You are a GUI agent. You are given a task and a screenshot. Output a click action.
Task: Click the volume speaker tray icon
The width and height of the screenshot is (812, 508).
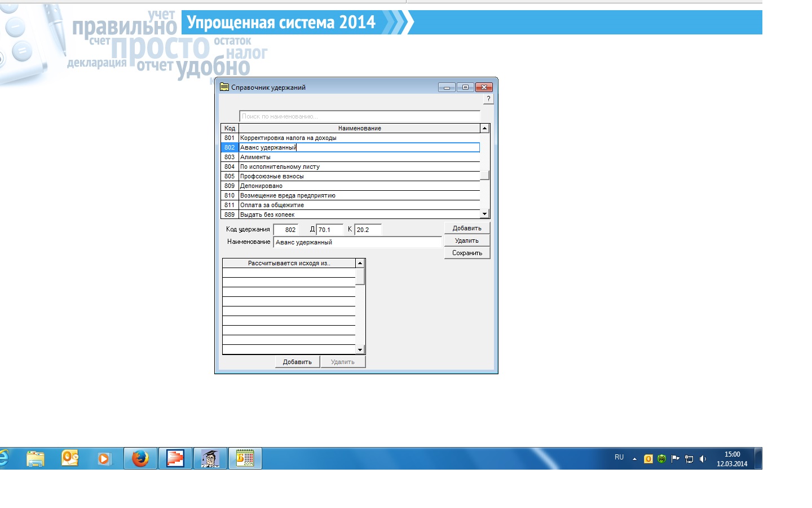click(703, 459)
